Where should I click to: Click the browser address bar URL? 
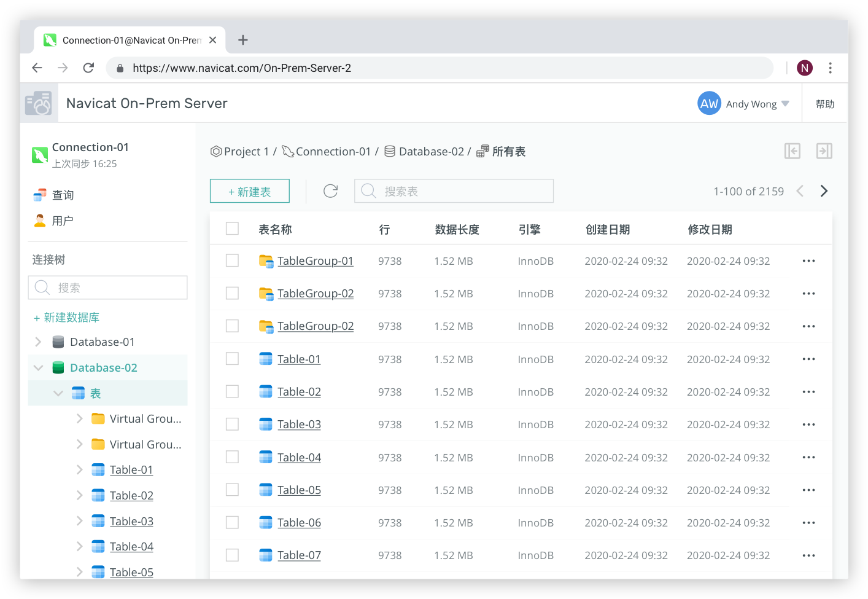[242, 68]
